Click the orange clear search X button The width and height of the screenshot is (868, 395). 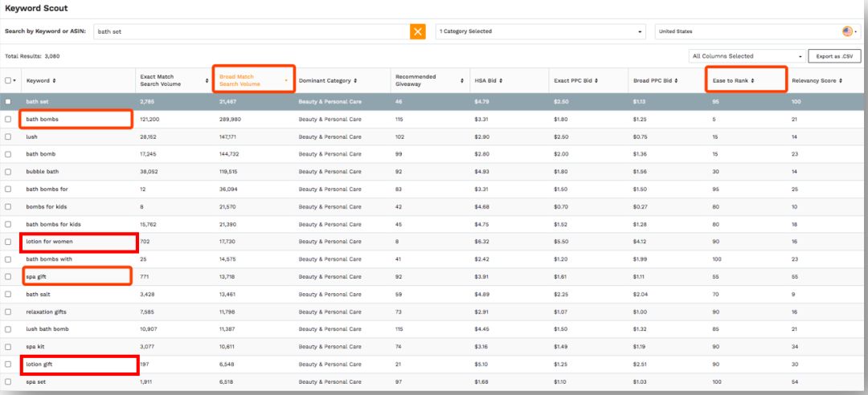(x=418, y=31)
